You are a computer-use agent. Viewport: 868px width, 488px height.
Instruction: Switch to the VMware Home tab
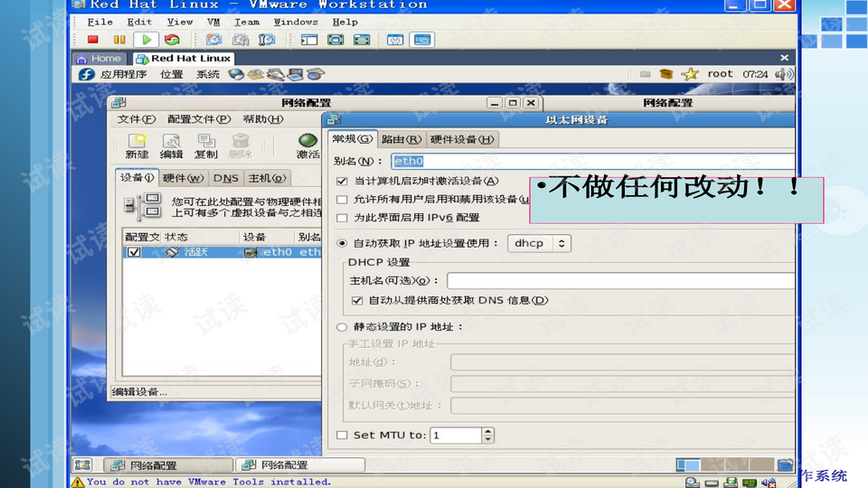pos(99,58)
